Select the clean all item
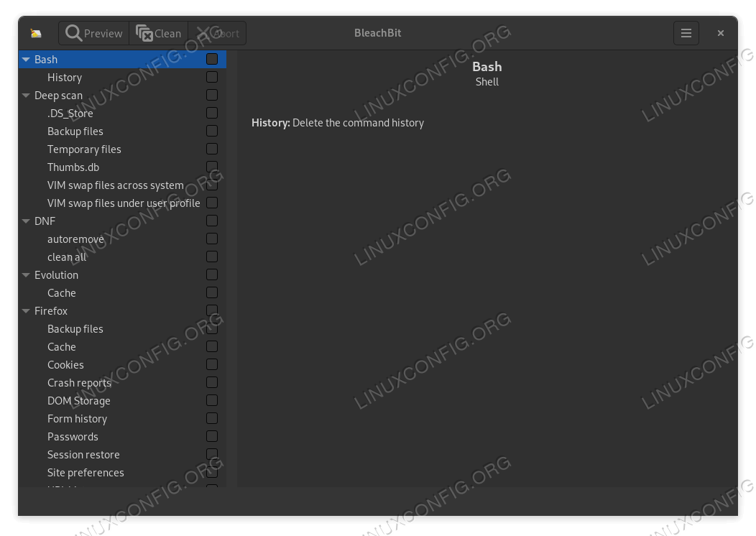 coord(67,257)
